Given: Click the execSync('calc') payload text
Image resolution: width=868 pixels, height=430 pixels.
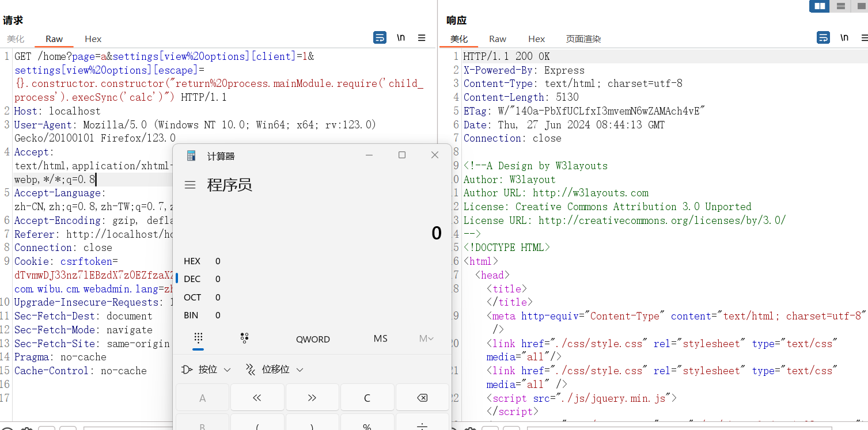Looking at the screenshot, I should tap(121, 97).
